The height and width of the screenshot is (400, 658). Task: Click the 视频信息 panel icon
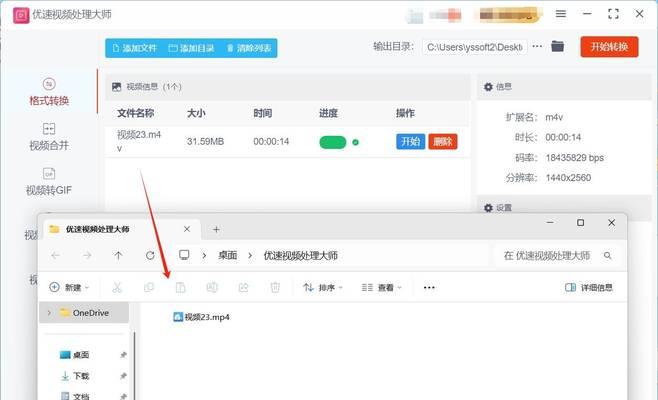pyautogui.click(x=116, y=87)
